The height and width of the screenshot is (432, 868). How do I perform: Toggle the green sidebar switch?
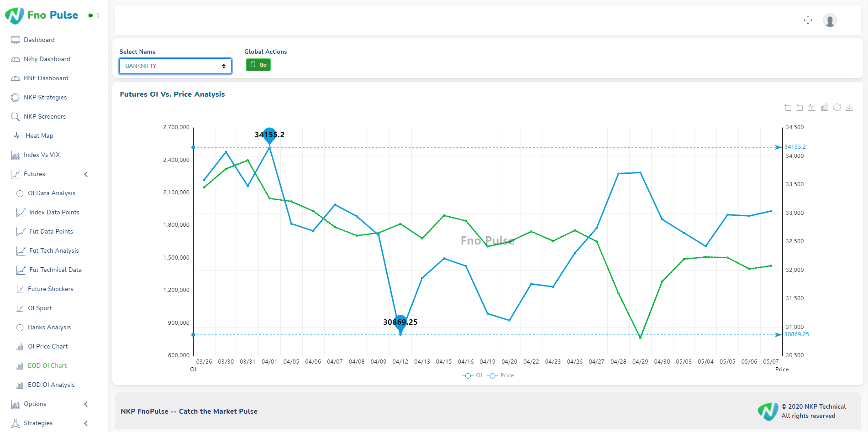click(x=94, y=16)
